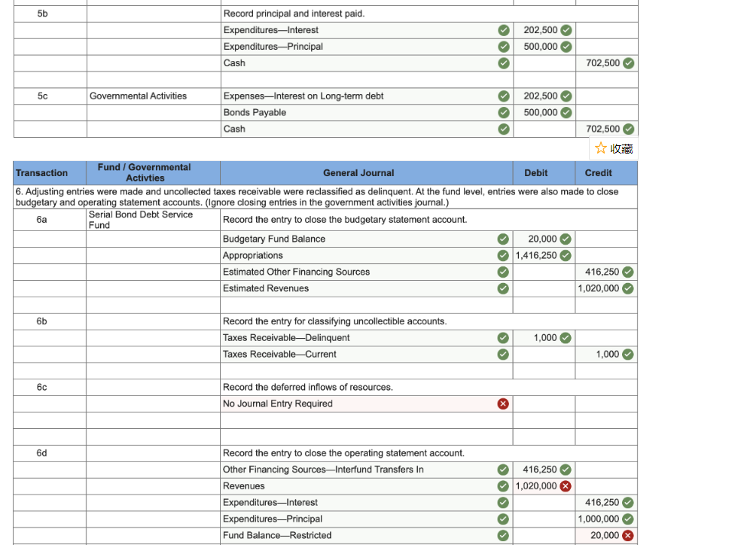Click the check on Expenses—Interest on Long-term debt

tap(502, 96)
